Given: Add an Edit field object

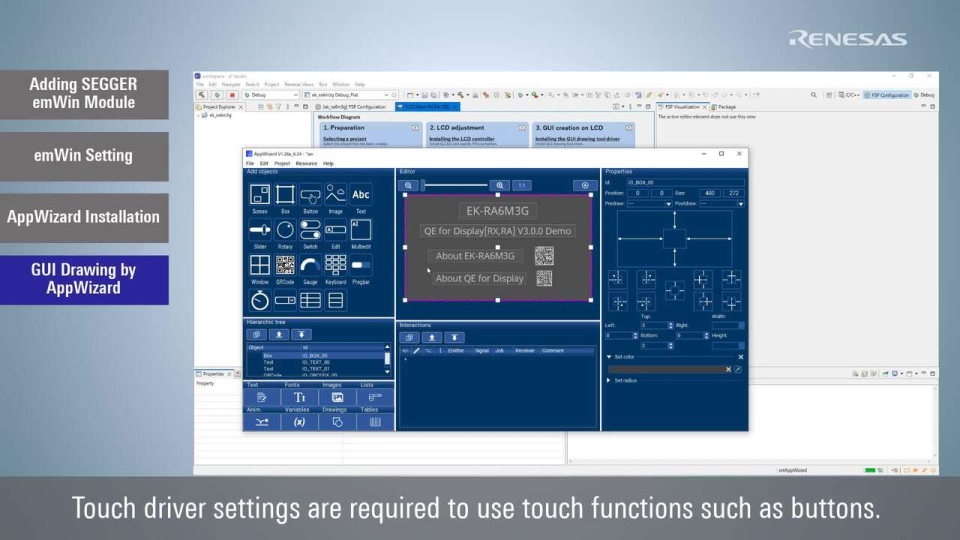Looking at the screenshot, I should (336, 230).
